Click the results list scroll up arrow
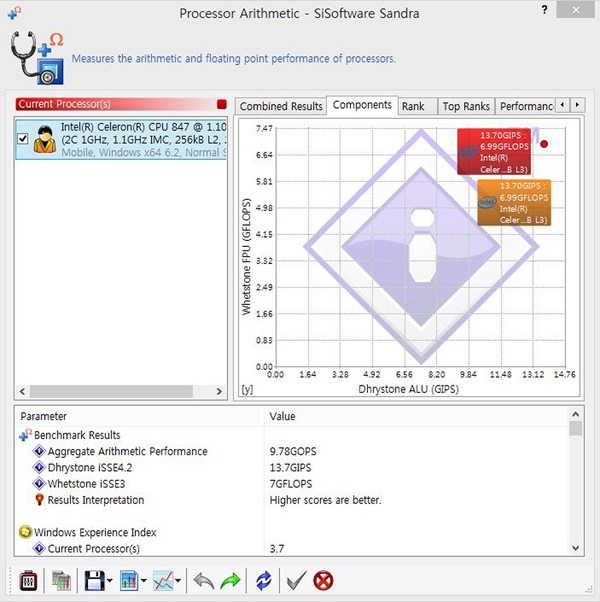This screenshot has height=602, width=600. coord(575,414)
